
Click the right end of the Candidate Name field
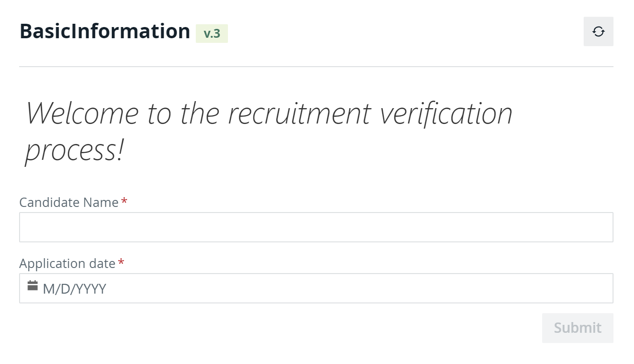click(x=601, y=227)
